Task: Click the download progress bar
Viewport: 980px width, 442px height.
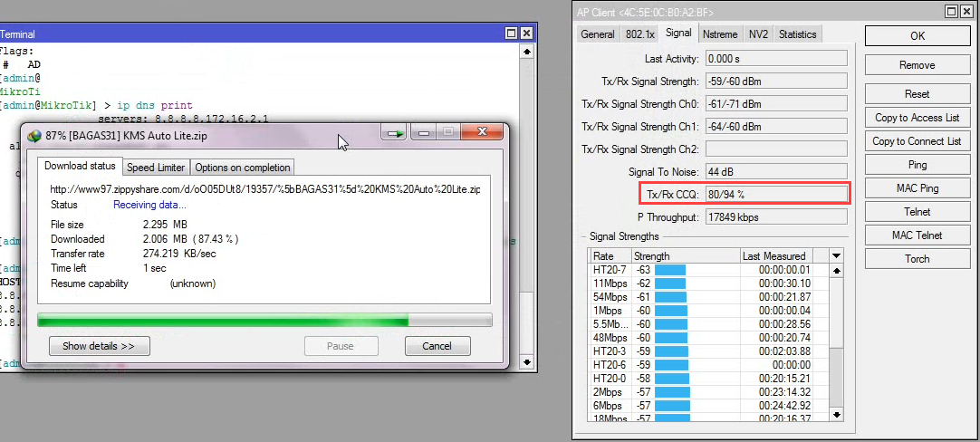Action: (x=264, y=320)
